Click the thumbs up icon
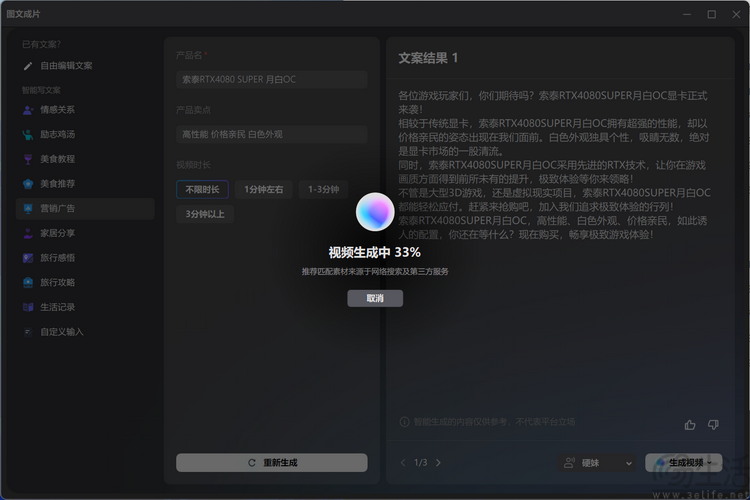This screenshot has height=500, width=750. coord(690,424)
